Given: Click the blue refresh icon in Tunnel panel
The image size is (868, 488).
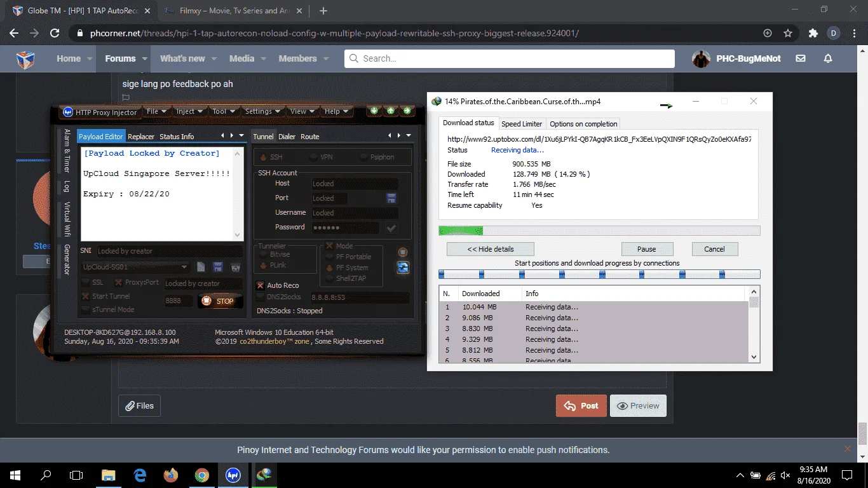Looking at the screenshot, I should click(x=403, y=268).
